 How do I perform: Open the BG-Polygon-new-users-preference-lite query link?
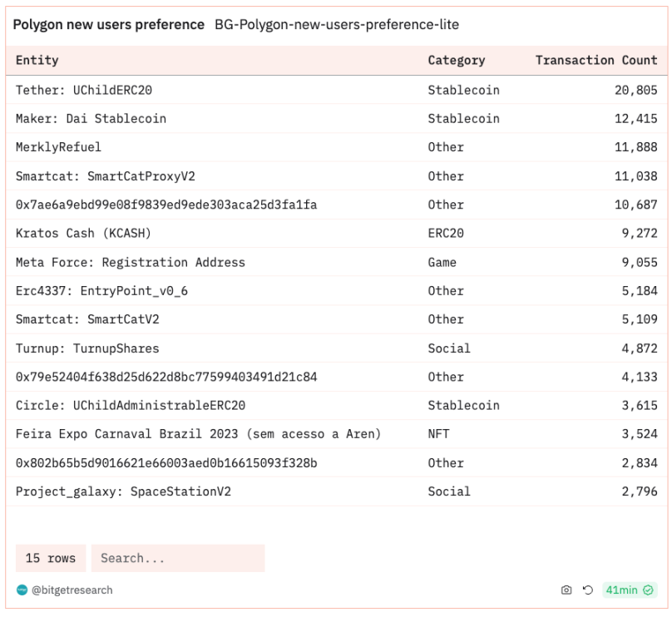pyautogui.click(x=336, y=25)
